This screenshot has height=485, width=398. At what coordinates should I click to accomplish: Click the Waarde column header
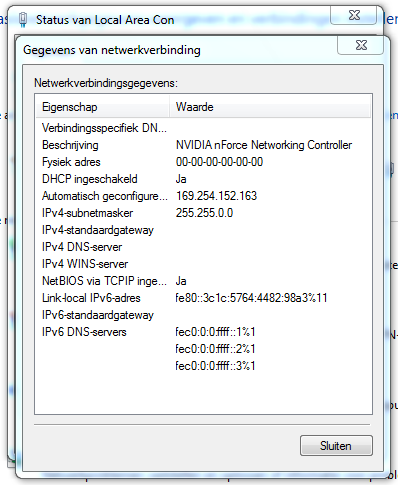[270, 107]
